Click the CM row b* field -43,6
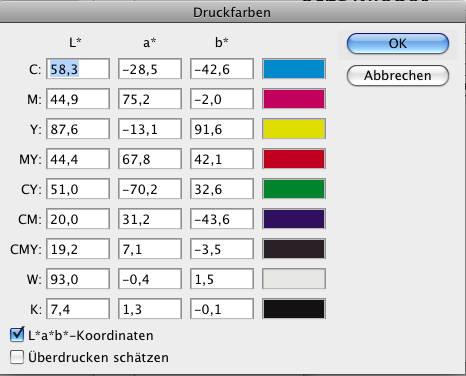Screen dimensions: 466x376 (222, 219)
